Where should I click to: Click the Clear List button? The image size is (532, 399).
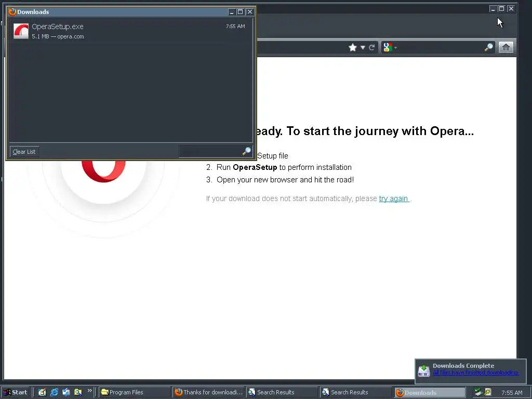point(24,152)
